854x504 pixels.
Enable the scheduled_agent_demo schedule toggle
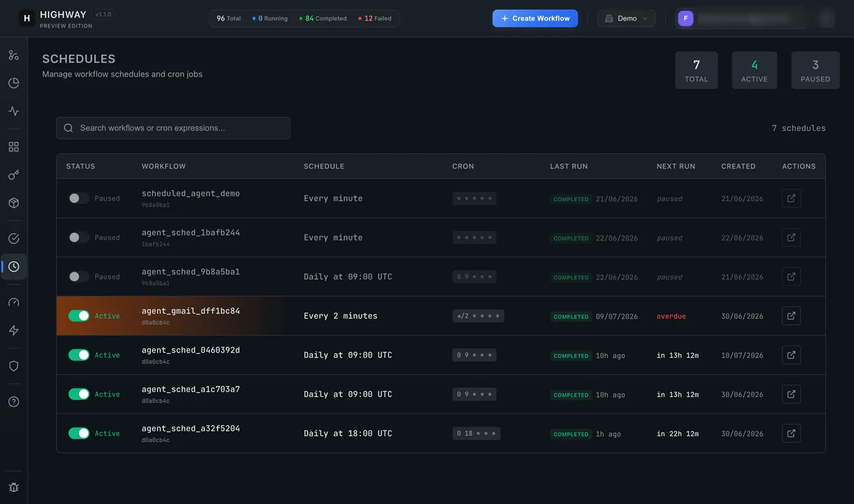click(78, 198)
